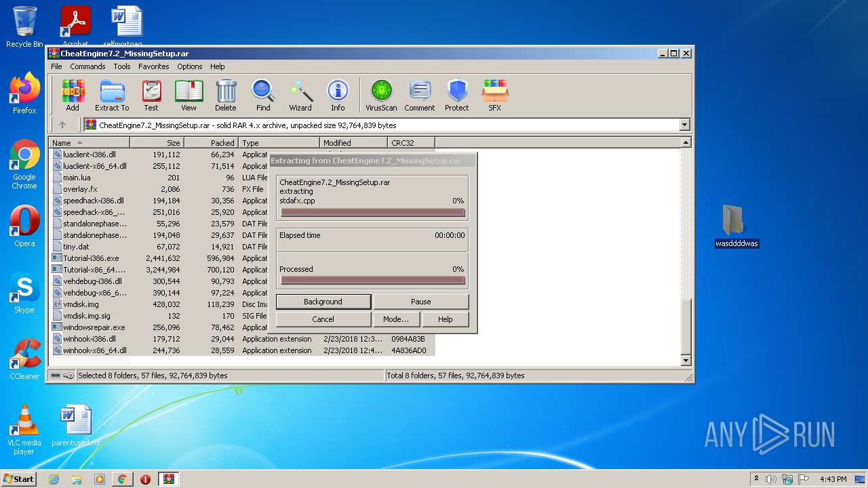
Task: Open Opera desktop shortcut
Action: pyautogui.click(x=24, y=226)
